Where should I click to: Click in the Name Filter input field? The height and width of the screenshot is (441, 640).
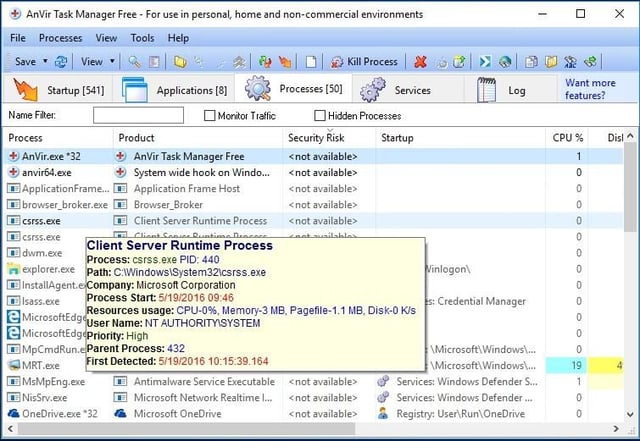coord(138,115)
